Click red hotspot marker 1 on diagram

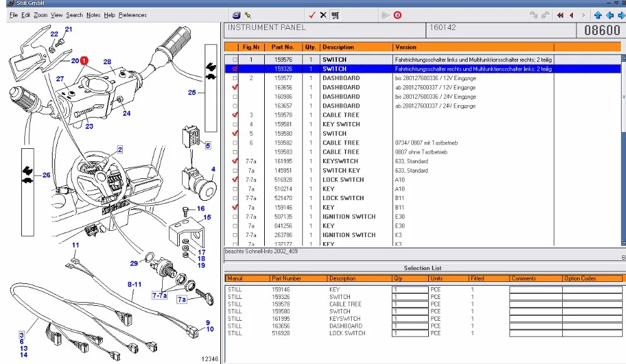click(84, 61)
